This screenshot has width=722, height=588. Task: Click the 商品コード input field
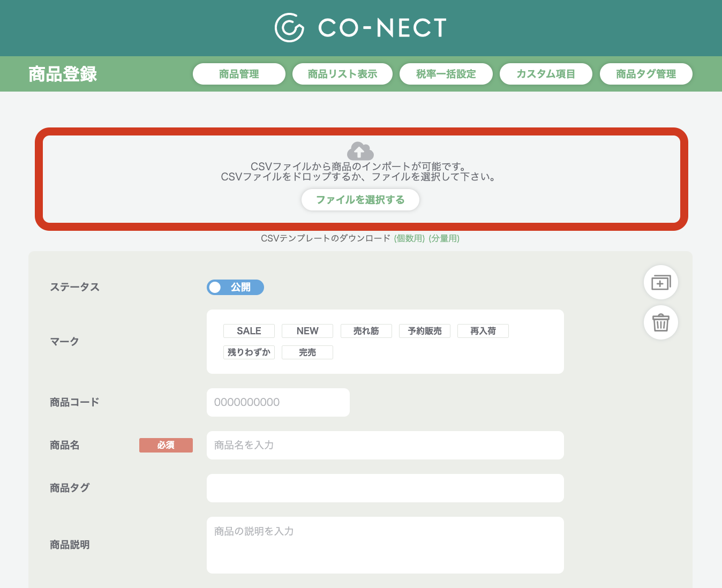[278, 402]
